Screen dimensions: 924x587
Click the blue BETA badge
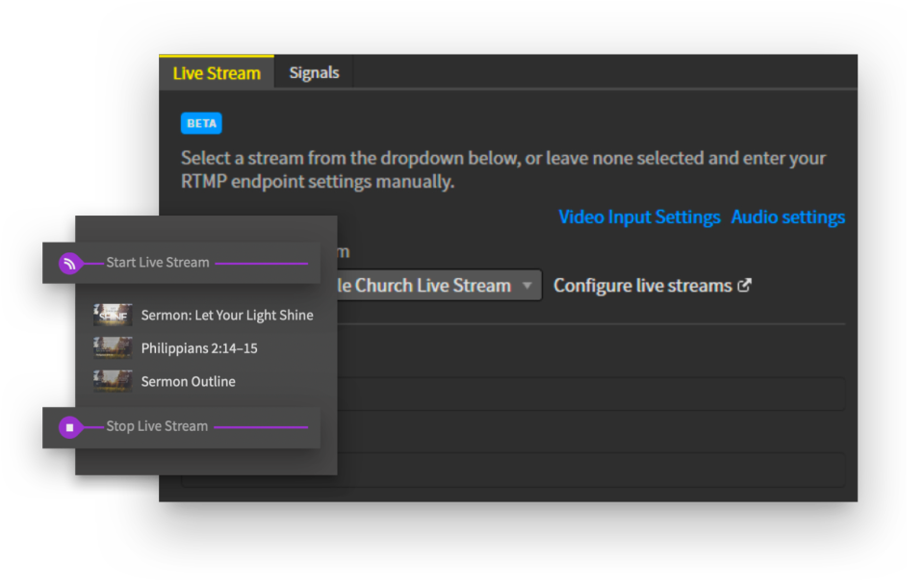click(x=201, y=123)
